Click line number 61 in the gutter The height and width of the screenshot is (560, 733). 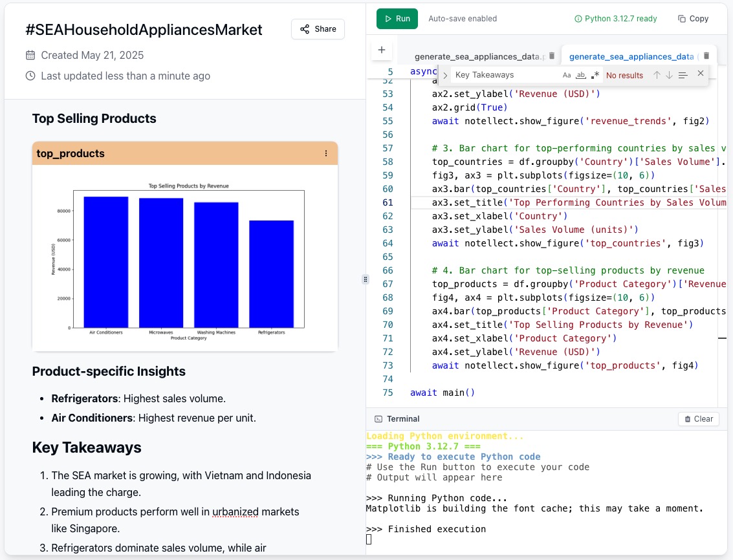[388, 202]
